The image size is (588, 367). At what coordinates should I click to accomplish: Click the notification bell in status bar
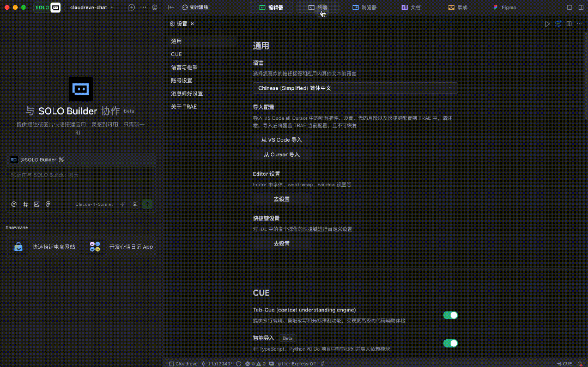click(x=580, y=364)
